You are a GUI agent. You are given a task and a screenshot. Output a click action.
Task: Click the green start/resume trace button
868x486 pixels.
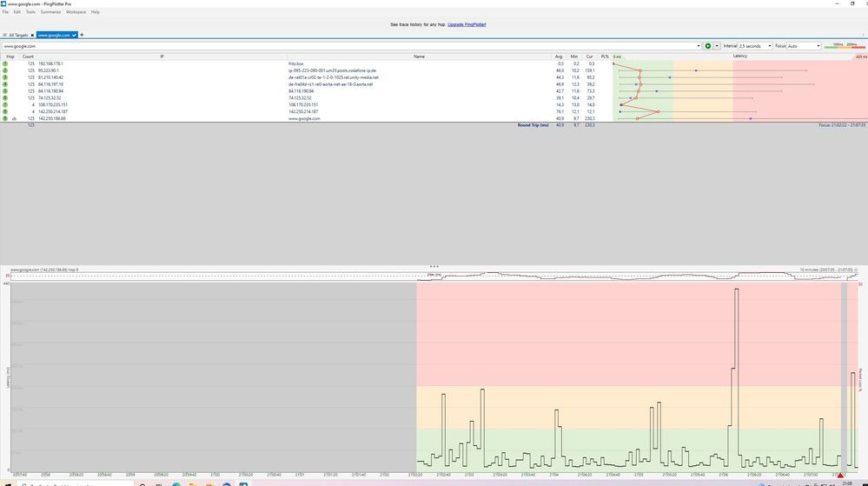(707, 46)
